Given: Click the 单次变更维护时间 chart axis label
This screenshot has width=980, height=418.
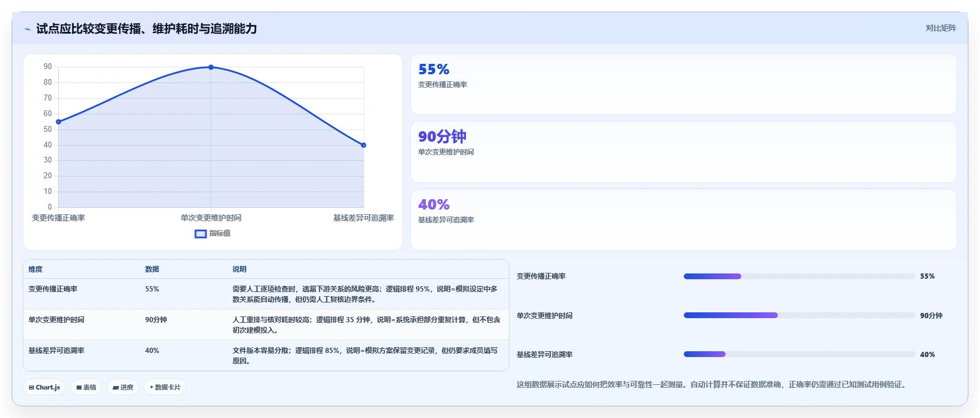Looking at the screenshot, I should pyautogui.click(x=211, y=218).
